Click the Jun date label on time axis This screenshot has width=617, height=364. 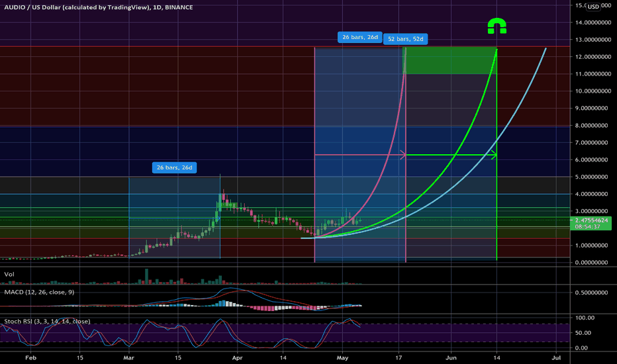tap(451, 357)
